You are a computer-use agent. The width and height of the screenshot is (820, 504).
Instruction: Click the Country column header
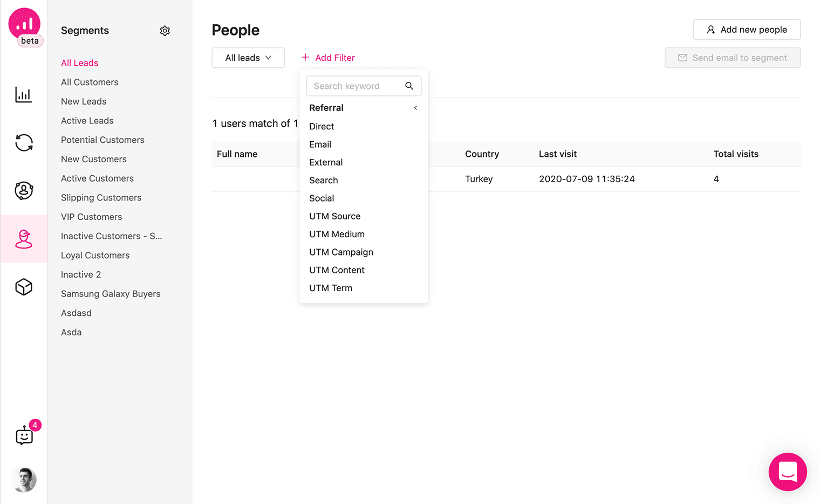[x=482, y=154]
